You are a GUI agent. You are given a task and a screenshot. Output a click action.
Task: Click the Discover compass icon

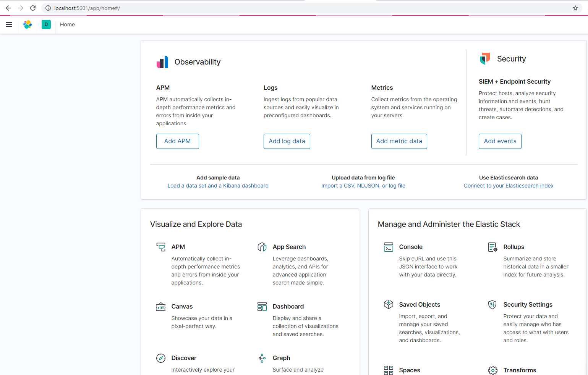tap(161, 358)
